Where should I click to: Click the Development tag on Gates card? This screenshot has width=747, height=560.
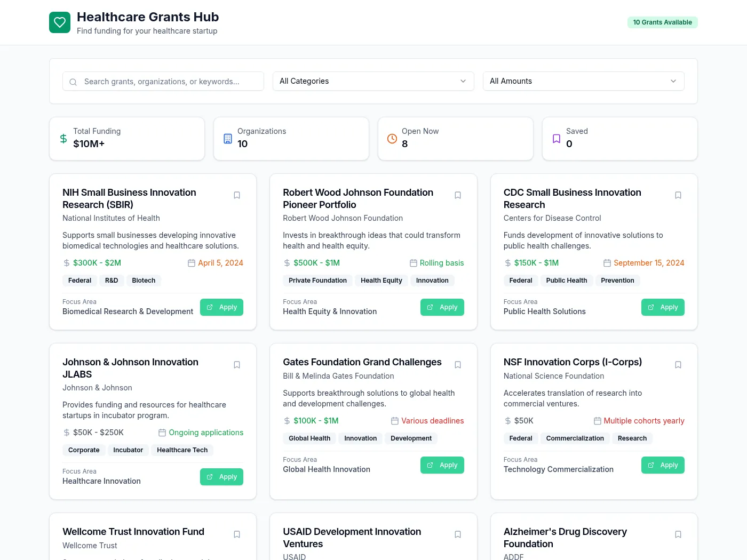[x=411, y=438]
